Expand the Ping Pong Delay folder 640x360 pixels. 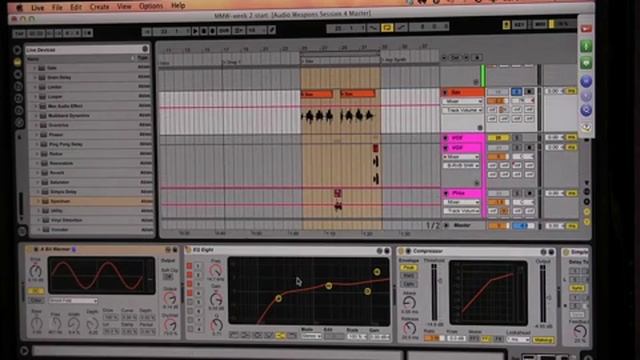pyautogui.click(x=37, y=144)
